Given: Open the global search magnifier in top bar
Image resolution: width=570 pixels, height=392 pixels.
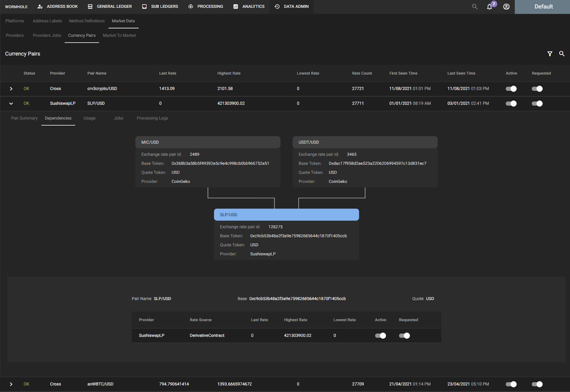Looking at the screenshot, I should tap(475, 7).
